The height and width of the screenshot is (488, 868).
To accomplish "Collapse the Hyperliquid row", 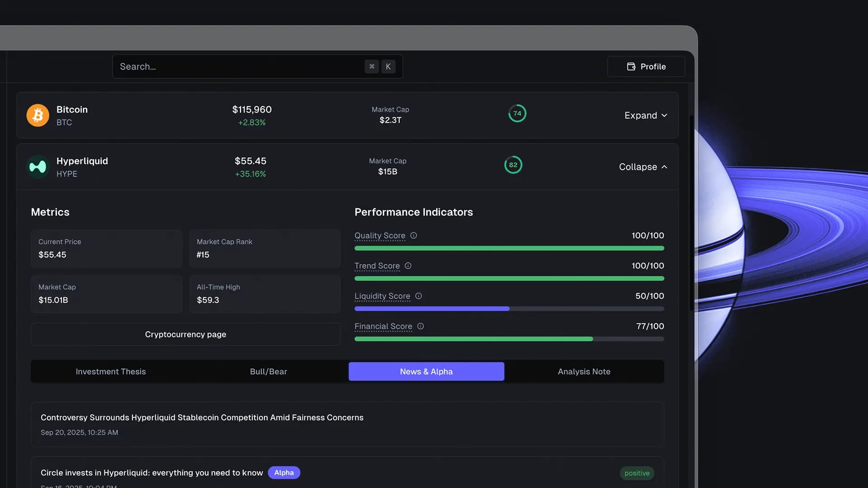I will 643,167.
